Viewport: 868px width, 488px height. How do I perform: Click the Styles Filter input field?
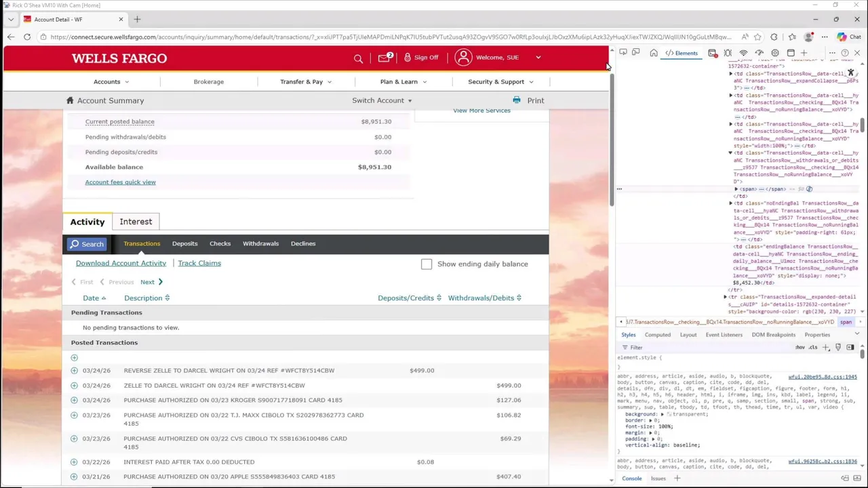point(705,347)
